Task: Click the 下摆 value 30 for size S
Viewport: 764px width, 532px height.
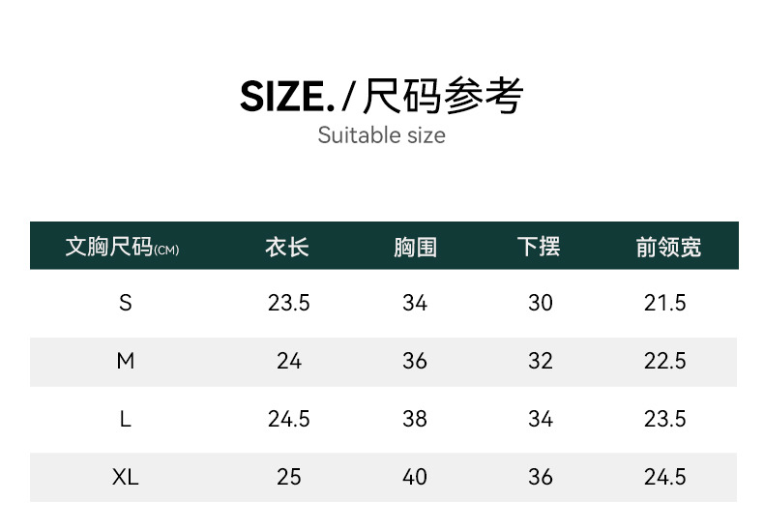Action: 541,304
